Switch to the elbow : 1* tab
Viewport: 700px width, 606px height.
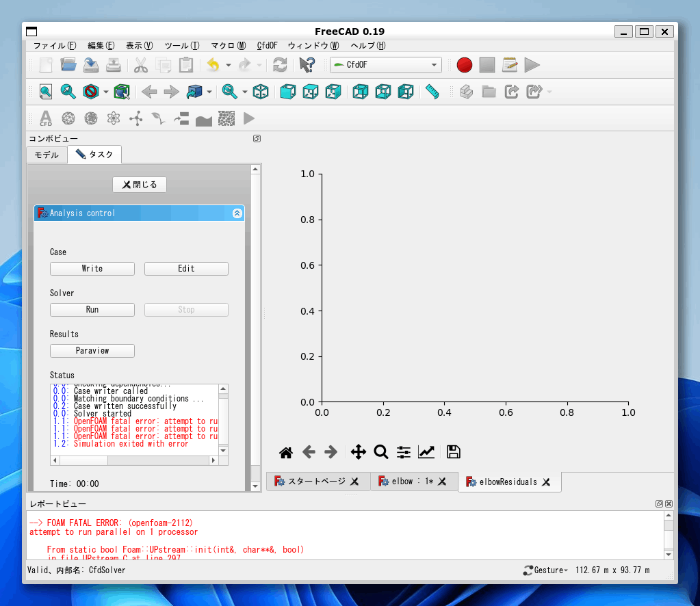click(x=413, y=482)
